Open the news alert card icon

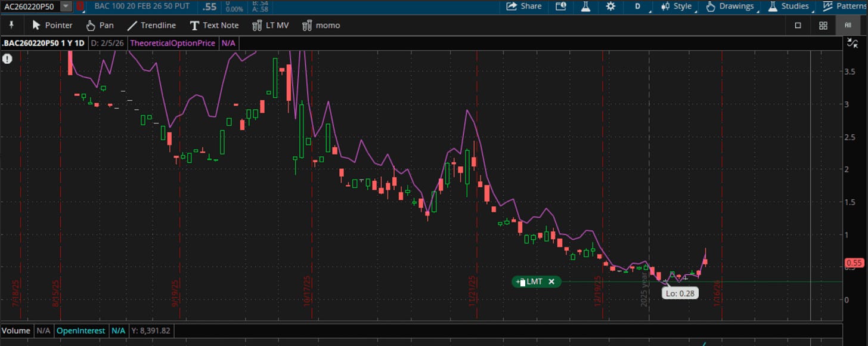click(560, 6)
